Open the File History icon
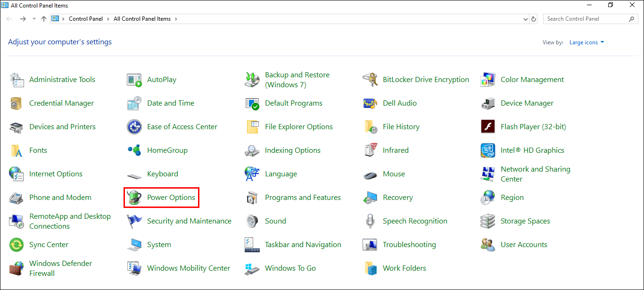Viewport: 644px width, 290px height. (x=370, y=127)
